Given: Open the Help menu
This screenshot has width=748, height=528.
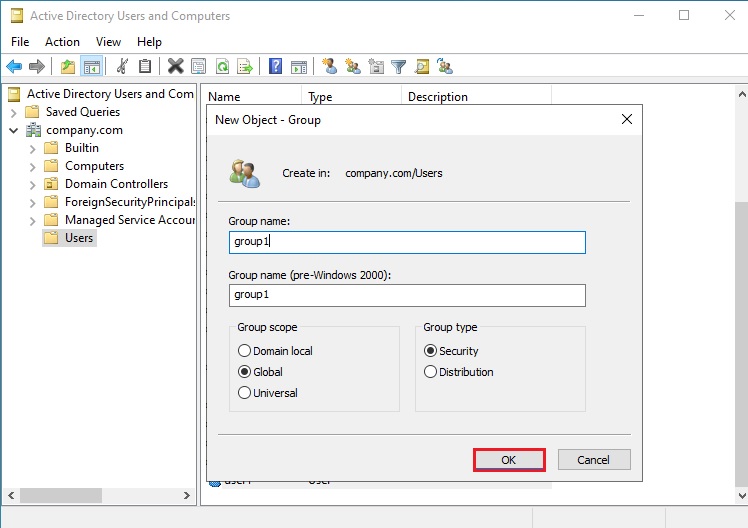Looking at the screenshot, I should click(149, 42).
